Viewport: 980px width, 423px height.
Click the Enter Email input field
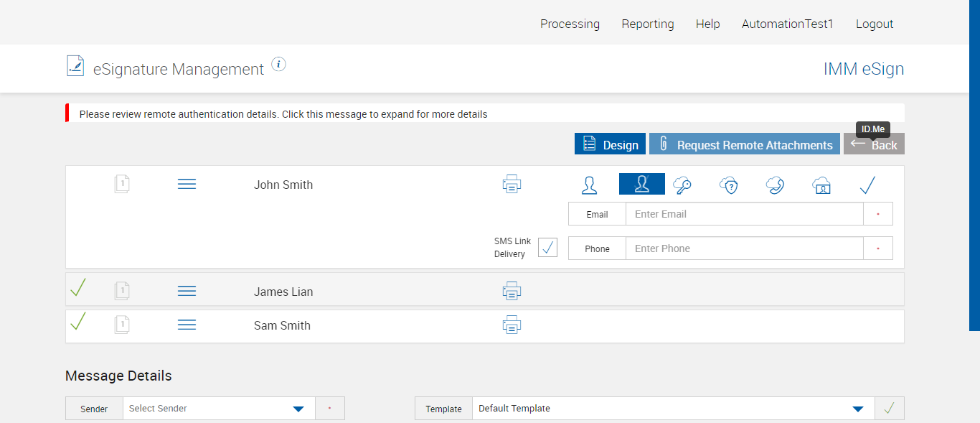click(744, 214)
